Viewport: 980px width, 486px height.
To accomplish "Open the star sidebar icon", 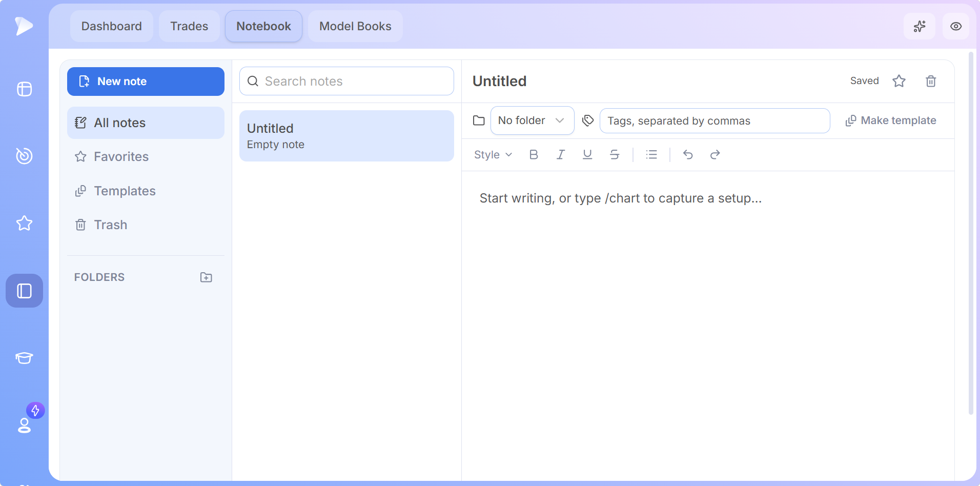I will click(x=24, y=223).
